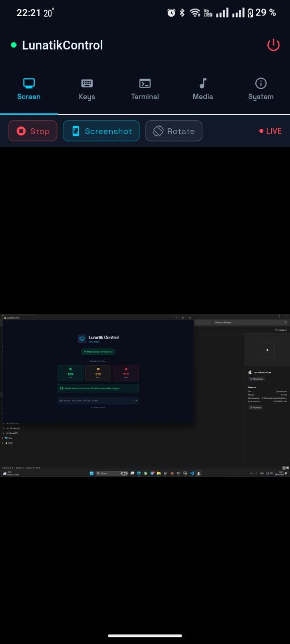
Task: Rotate the streamed screen view
Action: [x=174, y=131]
